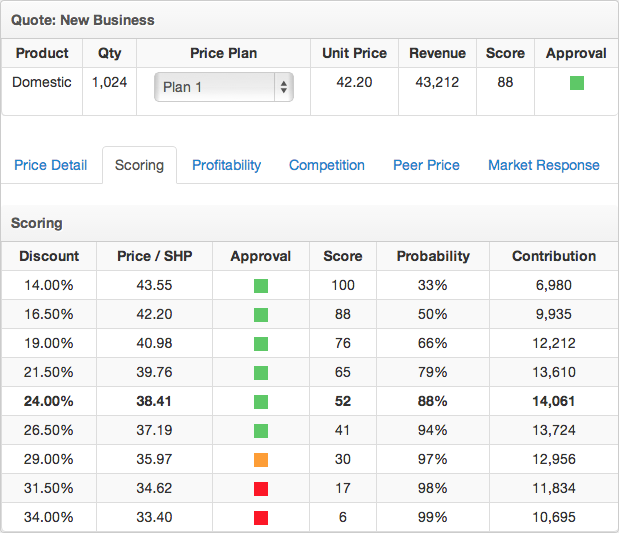The height and width of the screenshot is (533, 619).
Task: Click the Probability column header
Action: [x=433, y=256]
